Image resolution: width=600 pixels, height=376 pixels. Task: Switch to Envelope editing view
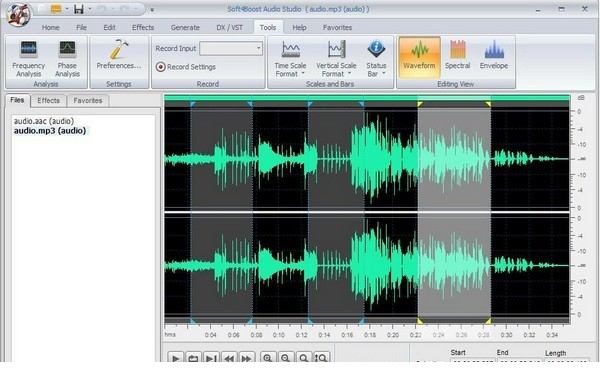pyautogui.click(x=494, y=55)
